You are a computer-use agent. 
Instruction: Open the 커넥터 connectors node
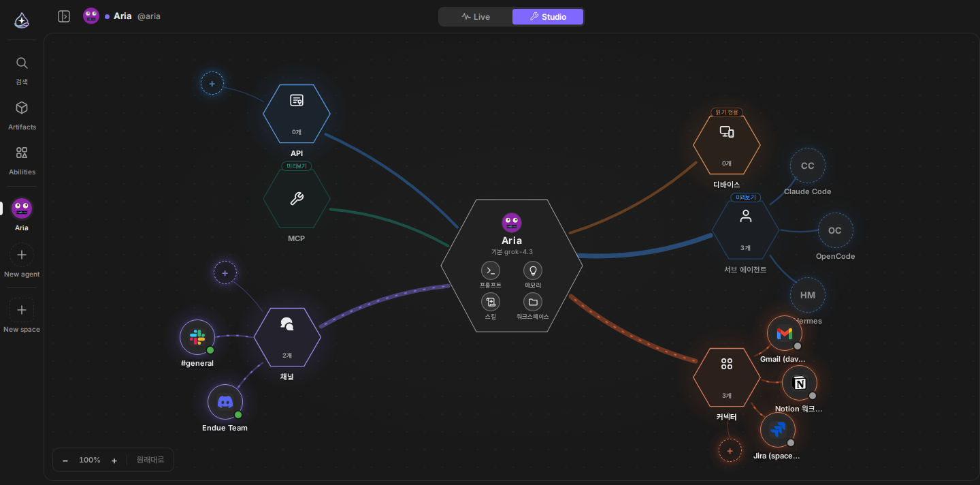point(727,377)
